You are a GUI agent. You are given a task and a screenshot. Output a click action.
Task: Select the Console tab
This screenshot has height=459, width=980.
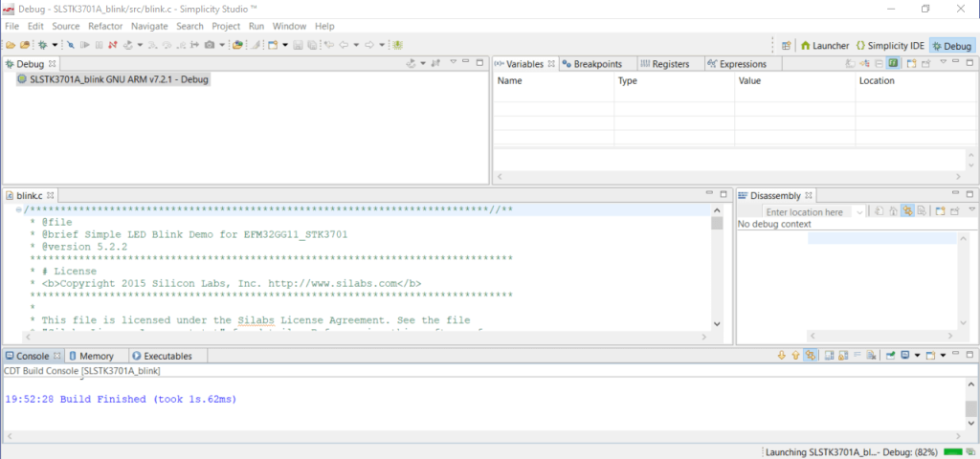point(32,356)
